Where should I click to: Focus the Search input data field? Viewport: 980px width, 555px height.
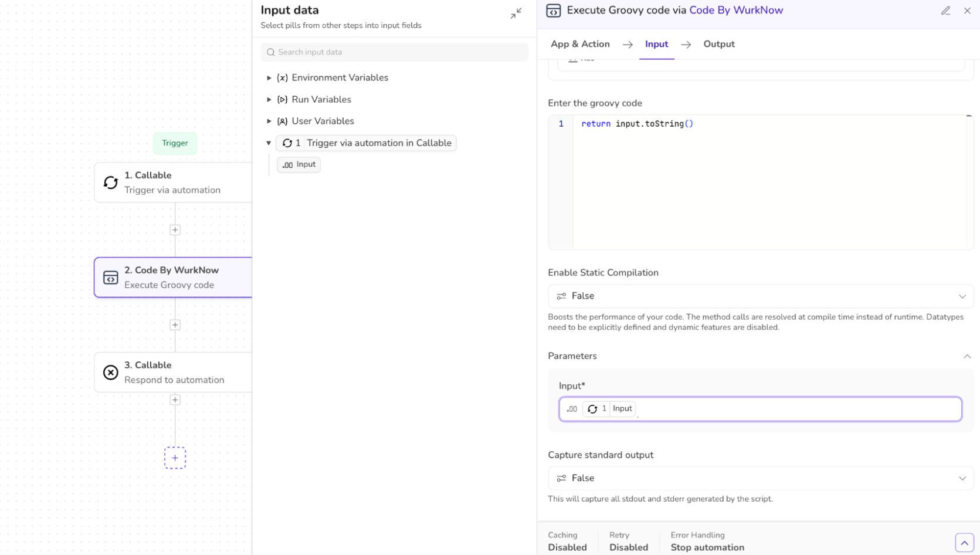[x=394, y=52]
